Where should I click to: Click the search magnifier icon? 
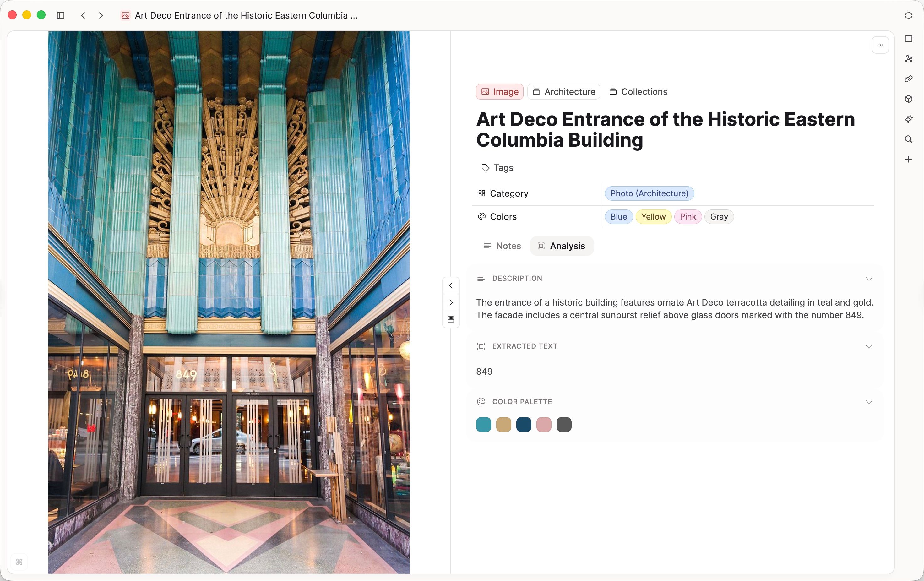(908, 139)
